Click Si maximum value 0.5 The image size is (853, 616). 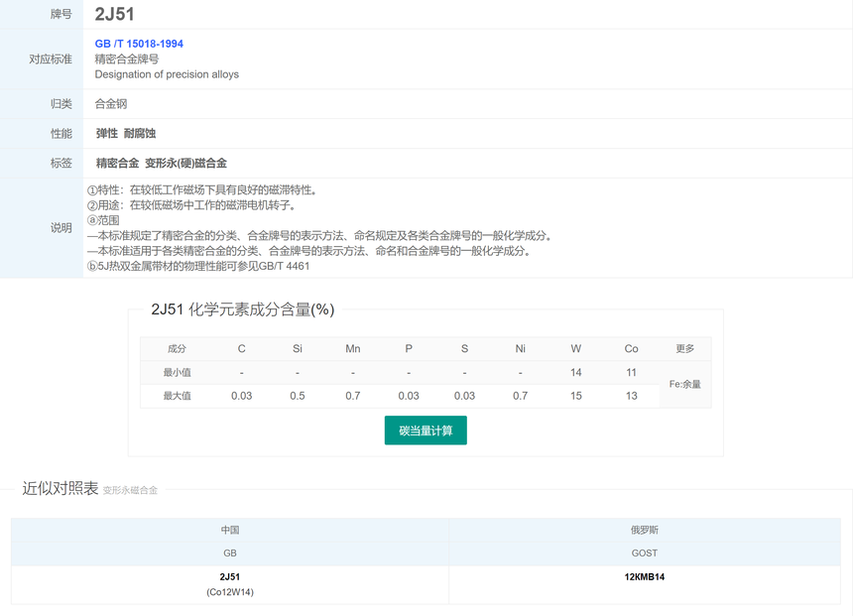(297, 396)
